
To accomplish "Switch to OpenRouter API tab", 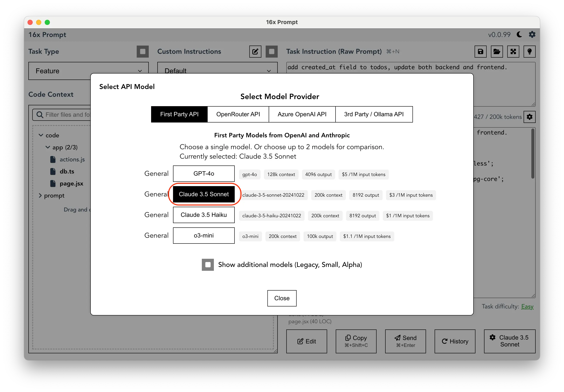I will point(239,115).
